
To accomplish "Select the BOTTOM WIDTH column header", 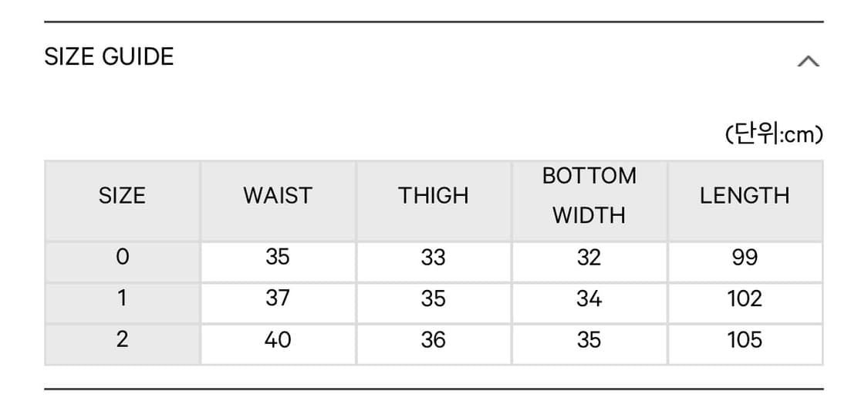I will (x=589, y=196).
